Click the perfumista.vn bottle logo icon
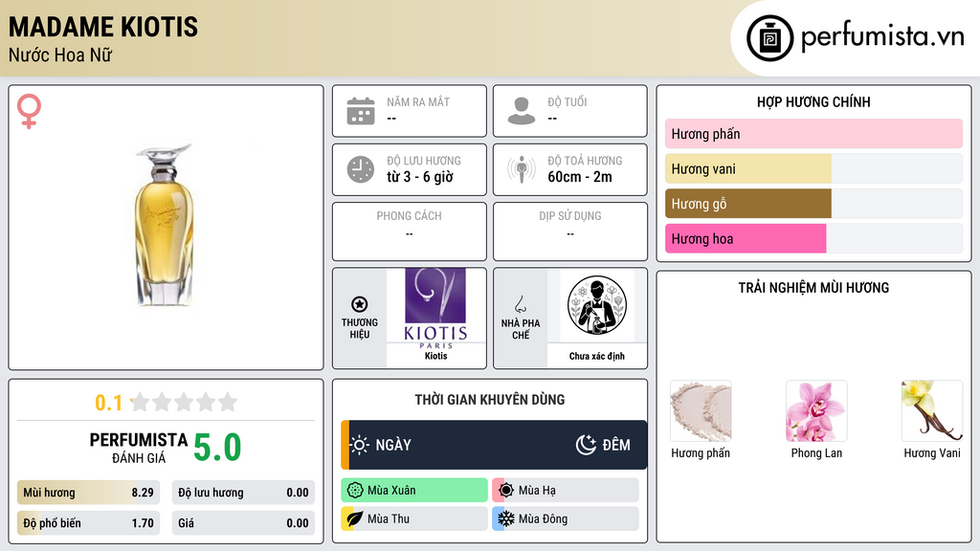980x551 pixels. click(x=769, y=38)
